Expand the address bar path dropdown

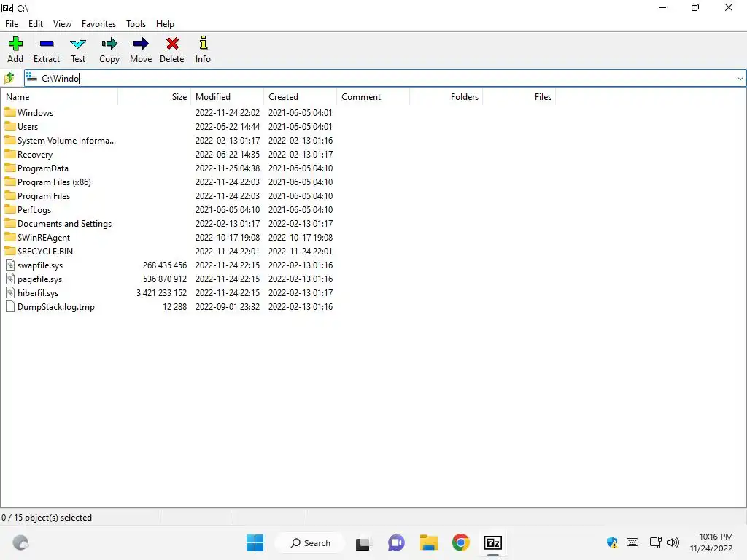coord(740,78)
